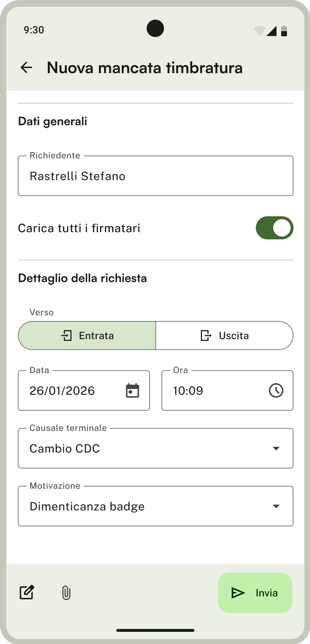Image resolution: width=310 pixels, height=644 pixels.
Task: Open Cambio CDC combo box
Action: pos(145,449)
